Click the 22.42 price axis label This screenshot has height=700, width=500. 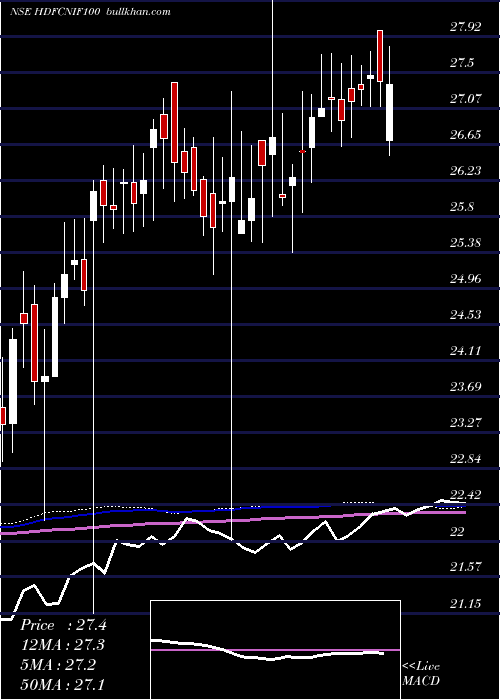point(466,495)
